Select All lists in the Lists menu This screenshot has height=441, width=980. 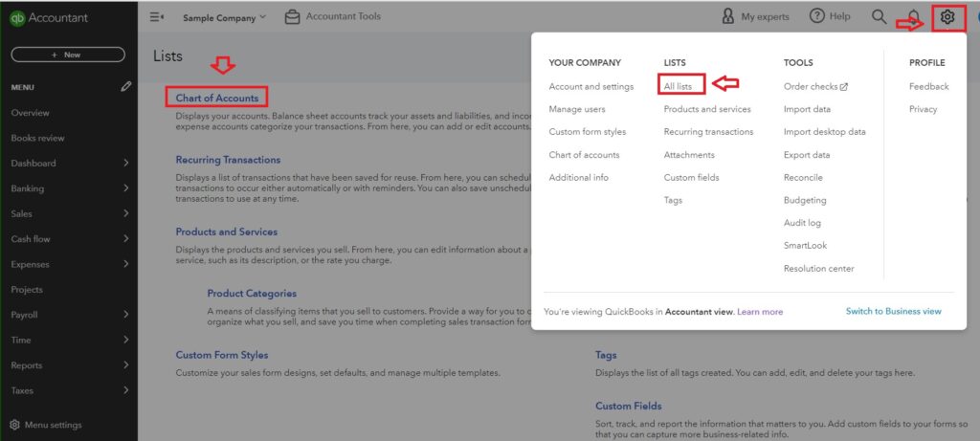tap(678, 86)
